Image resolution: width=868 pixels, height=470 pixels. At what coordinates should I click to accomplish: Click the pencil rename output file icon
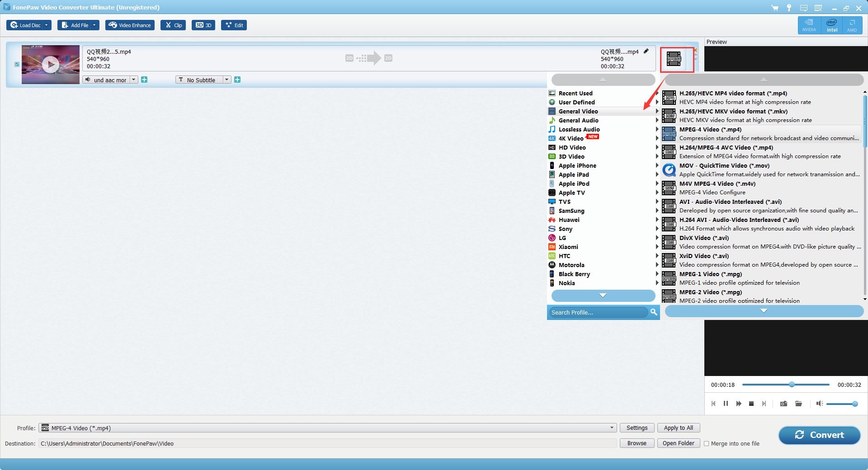[646, 52]
